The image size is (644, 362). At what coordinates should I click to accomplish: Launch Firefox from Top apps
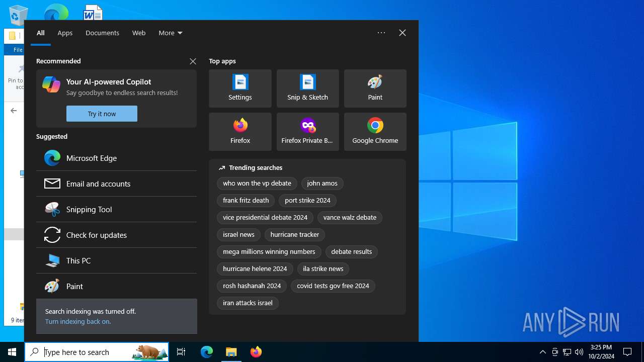click(x=240, y=132)
